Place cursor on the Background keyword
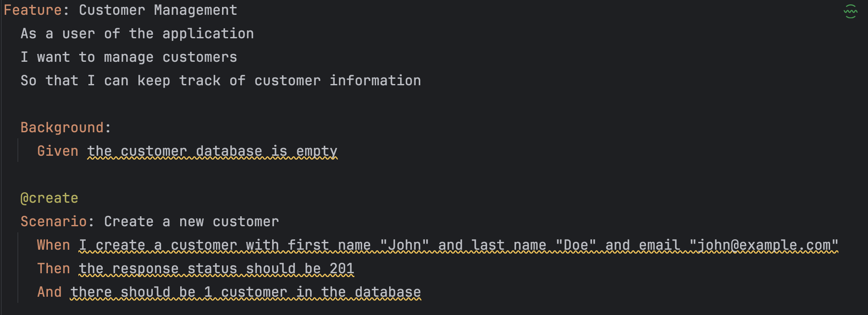The height and width of the screenshot is (315, 868). tap(62, 127)
